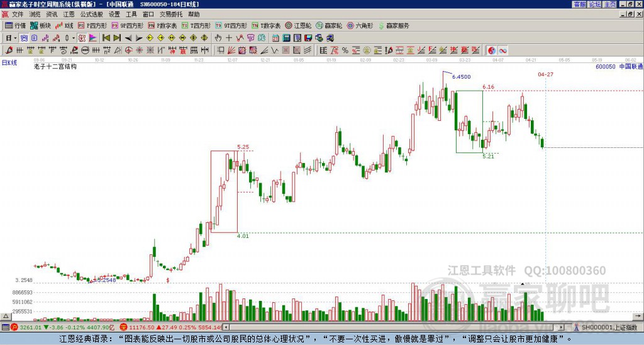
Task: Click the 4.01 green price label
Action: point(243,236)
